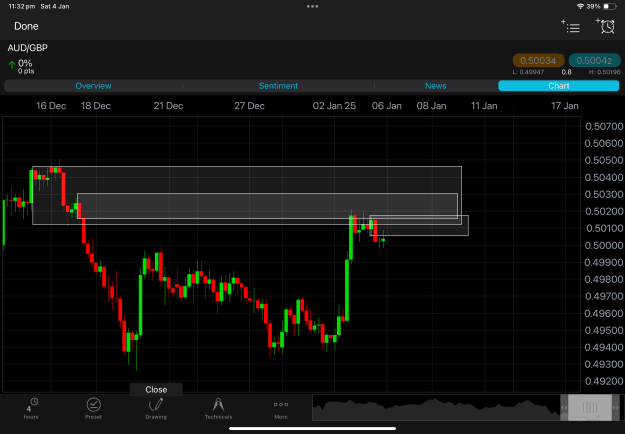Open the Technicals indicators menu
625x434 pixels.
[x=218, y=408]
